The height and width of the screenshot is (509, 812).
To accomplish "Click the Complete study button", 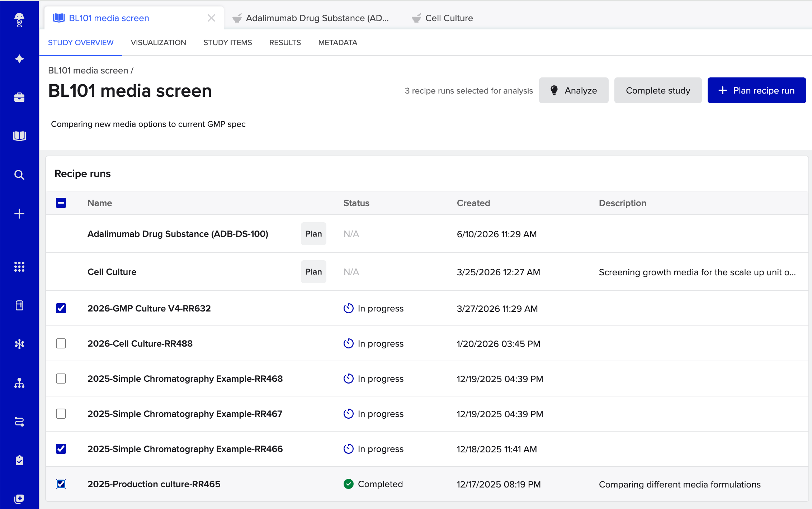I will [x=658, y=90].
